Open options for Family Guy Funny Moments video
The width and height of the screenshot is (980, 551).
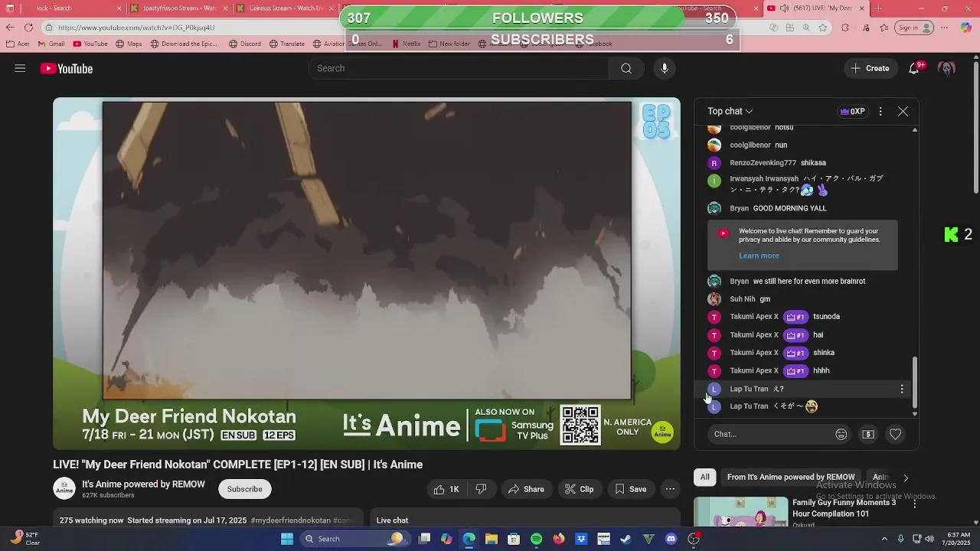coord(914,504)
